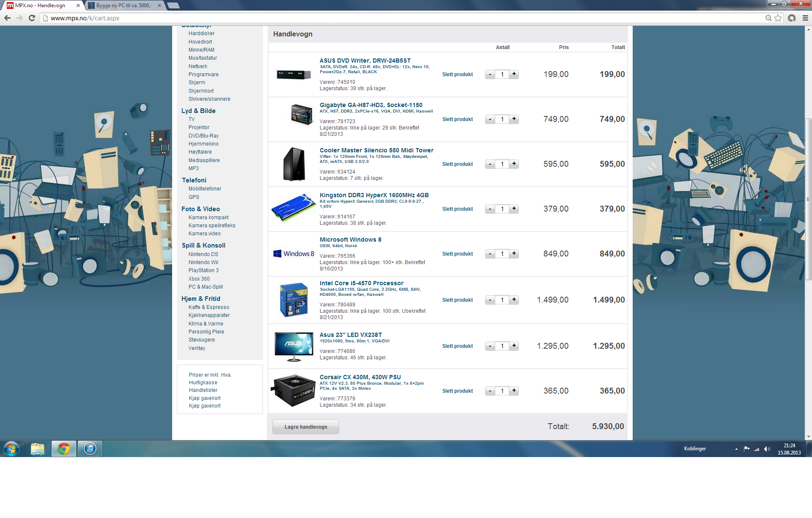Viewport: 812px width, 518px height.
Task: Click the browser forward arrow
Action: point(19,18)
